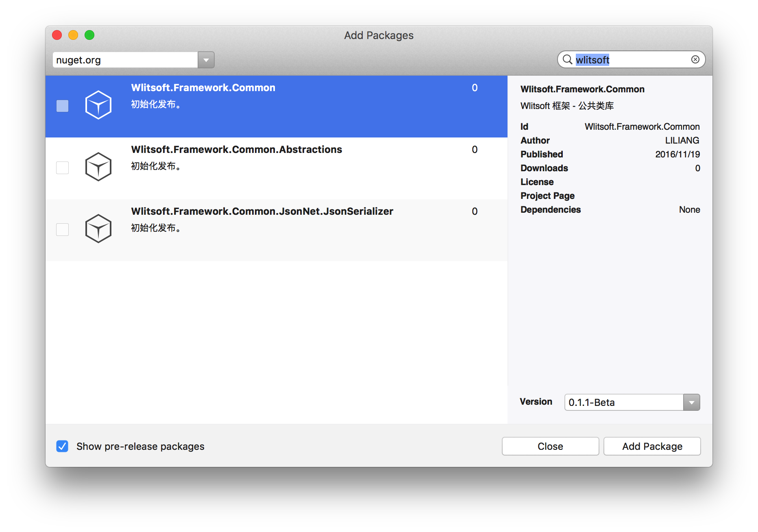
Task: Click the Add Package button
Action: click(x=652, y=446)
